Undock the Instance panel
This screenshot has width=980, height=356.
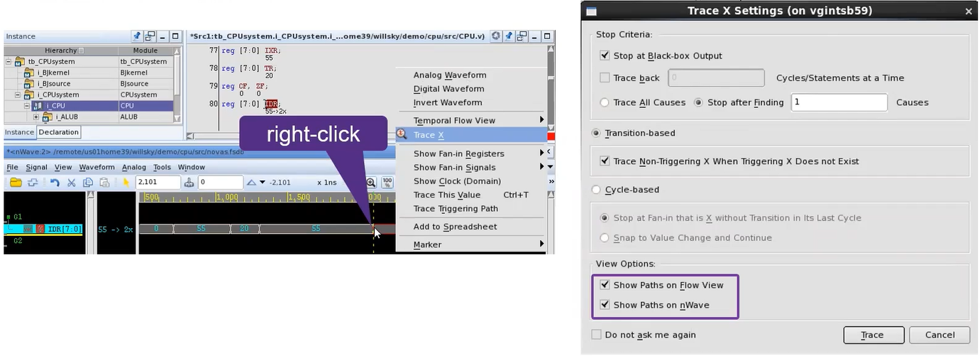pyautogui.click(x=150, y=36)
